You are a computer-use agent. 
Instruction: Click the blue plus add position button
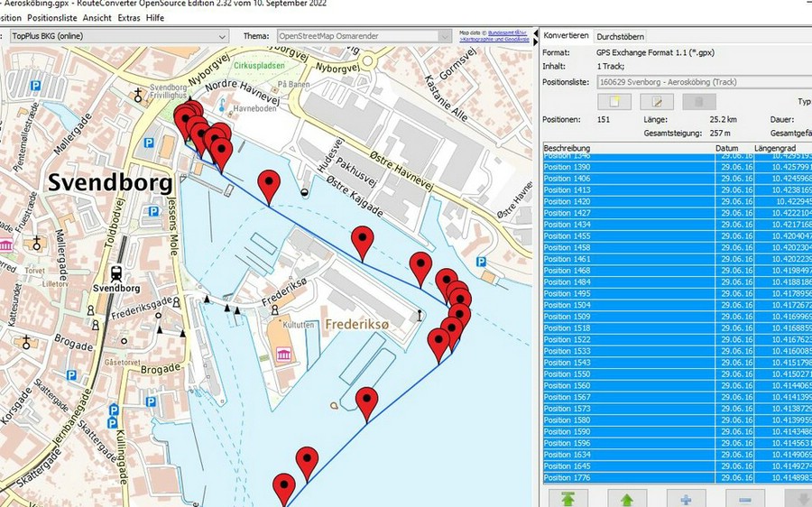pos(686,498)
